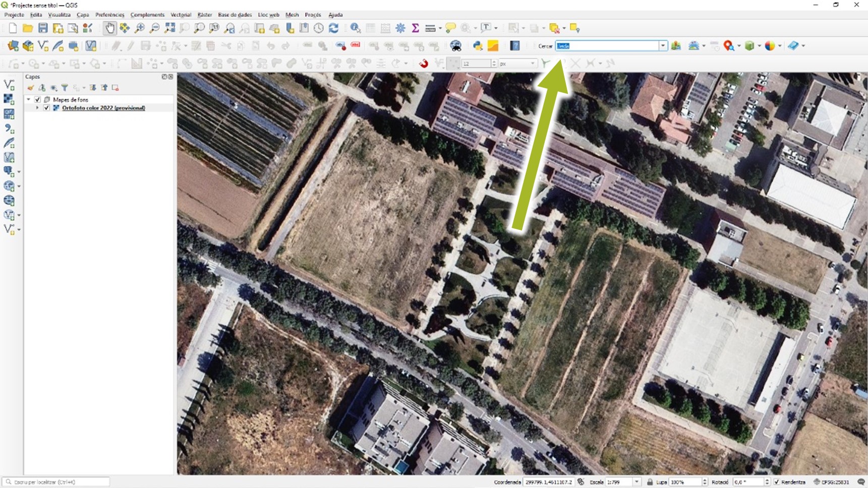Refresh the map with the blue arrows icon
This screenshot has height=488, width=868.
click(333, 28)
